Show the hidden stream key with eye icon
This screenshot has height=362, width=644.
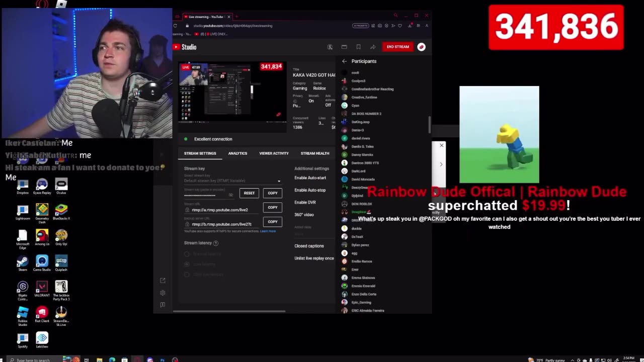(x=231, y=195)
